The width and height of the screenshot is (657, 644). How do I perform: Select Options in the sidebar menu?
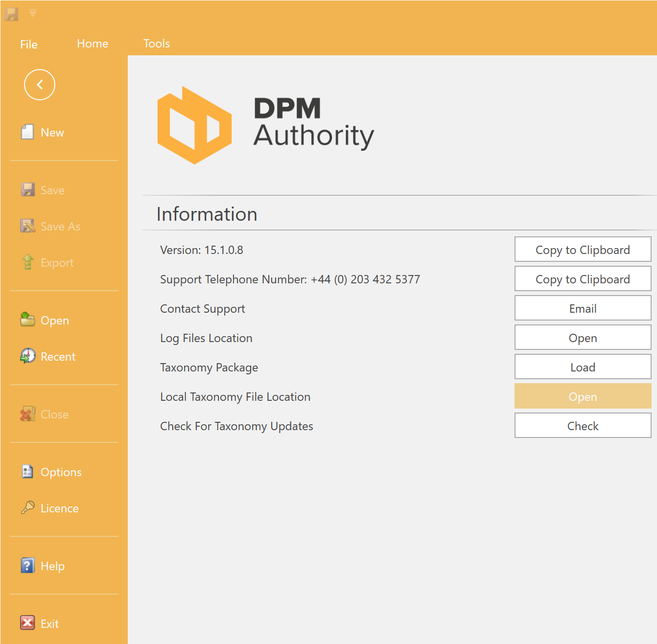tap(61, 472)
